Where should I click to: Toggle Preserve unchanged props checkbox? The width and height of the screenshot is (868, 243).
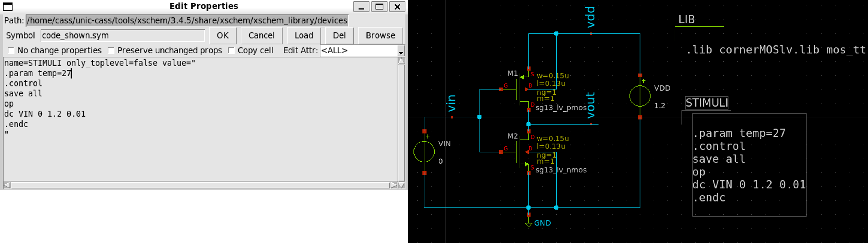tap(111, 51)
